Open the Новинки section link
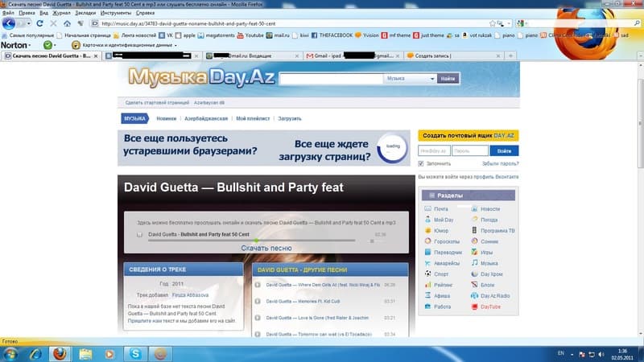 pos(167,118)
